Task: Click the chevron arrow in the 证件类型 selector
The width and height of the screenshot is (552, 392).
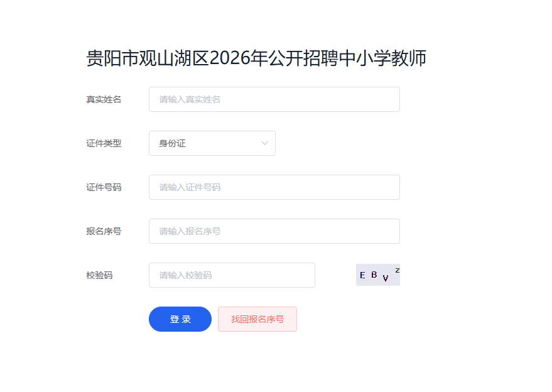Action: pyautogui.click(x=264, y=143)
